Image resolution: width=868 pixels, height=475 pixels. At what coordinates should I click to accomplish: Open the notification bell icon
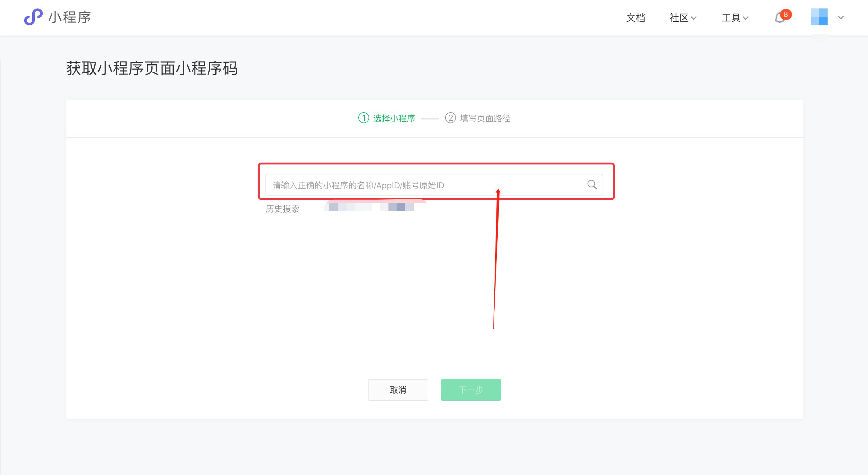point(779,18)
